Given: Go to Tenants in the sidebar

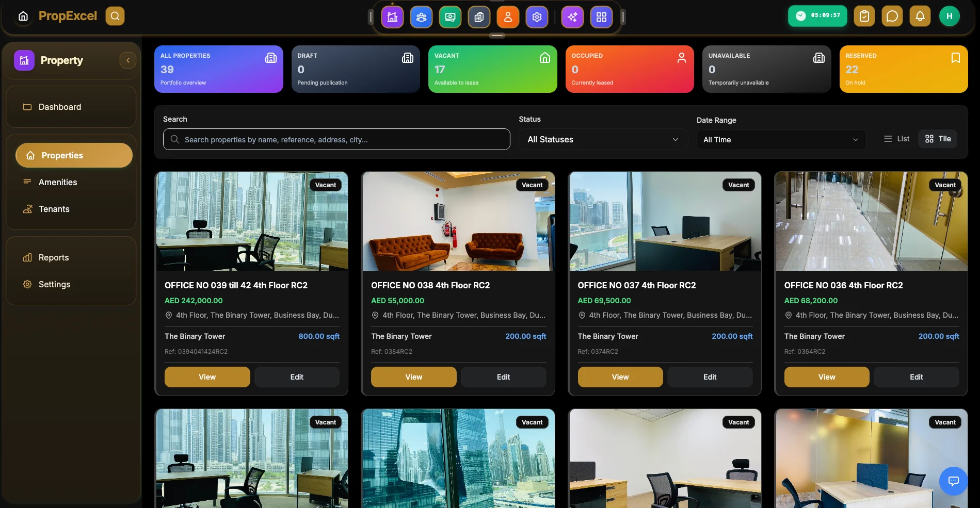Looking at the screenshot, I should coord(54,209).
